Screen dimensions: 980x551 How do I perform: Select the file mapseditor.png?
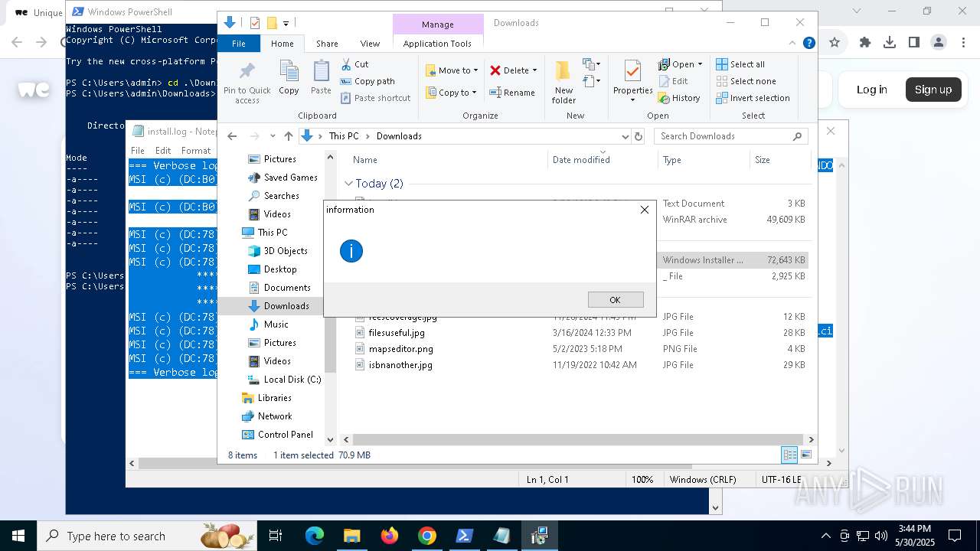coord(400,349)
